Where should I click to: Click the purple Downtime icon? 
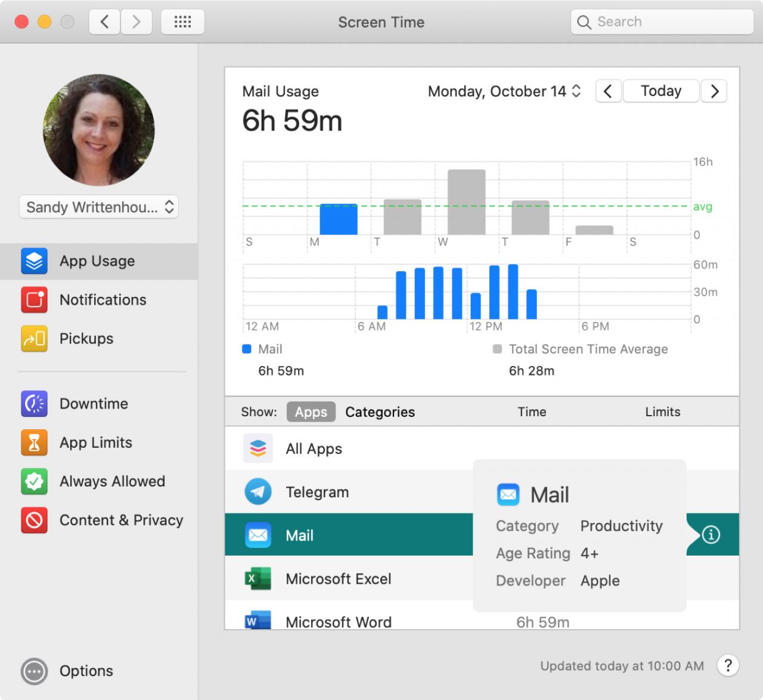[35, 404]
